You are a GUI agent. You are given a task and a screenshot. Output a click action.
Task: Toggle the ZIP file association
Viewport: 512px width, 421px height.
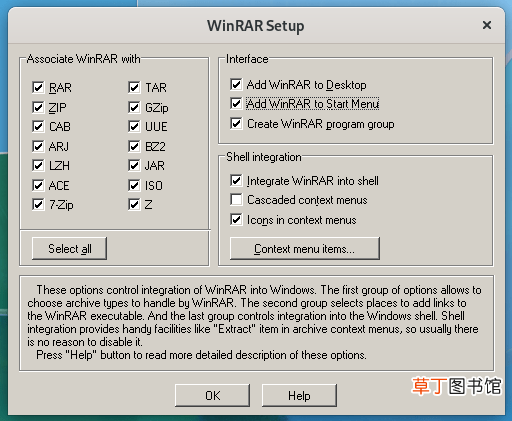pyautogui.click(x=38, y=107)
